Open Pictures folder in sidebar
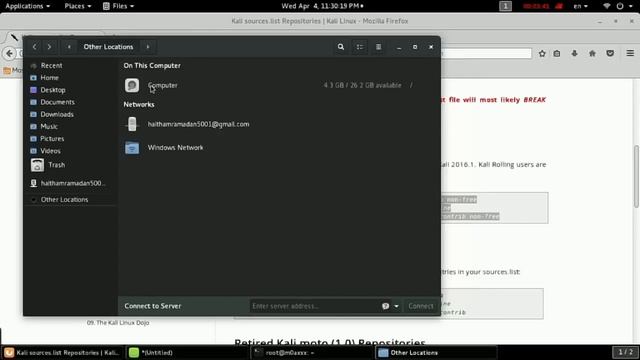The height and width of the screenshot is (360, 640). click(52, 139)
